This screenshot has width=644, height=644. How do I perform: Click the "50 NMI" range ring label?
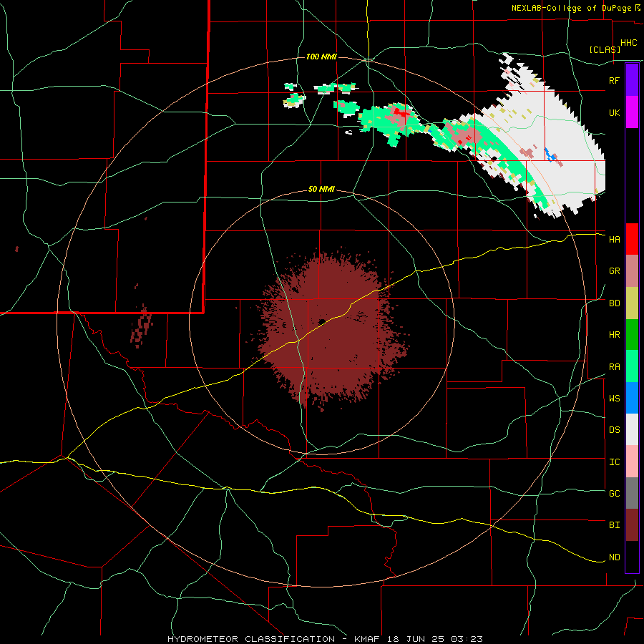point(321,190)
